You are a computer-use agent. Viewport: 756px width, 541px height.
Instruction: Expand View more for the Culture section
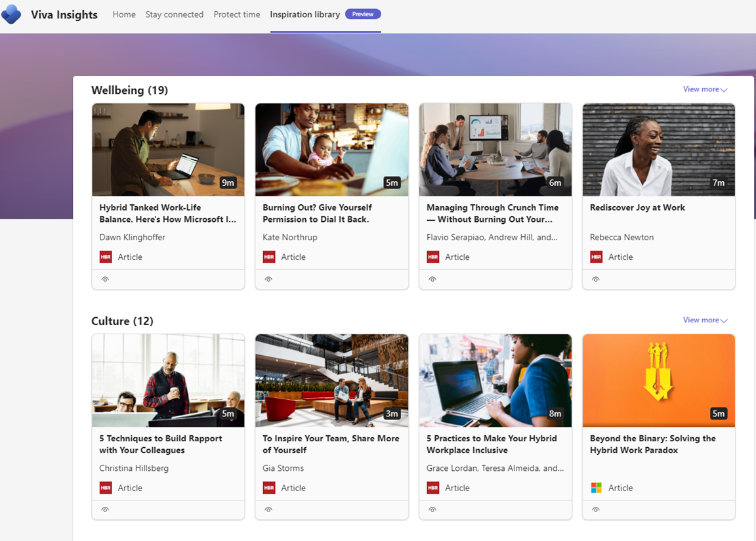[705, 320]
